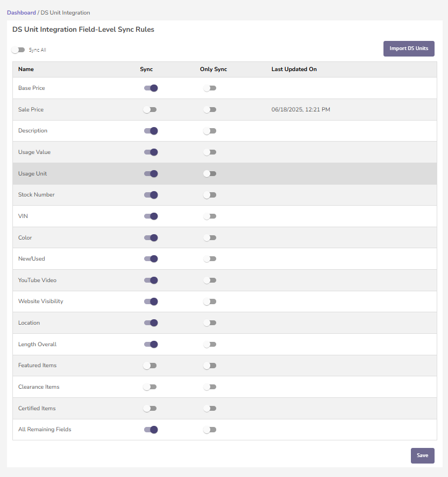The image size is (448, 477).
Task: Turn off Stock Number Sync switch
Action: 151,195
